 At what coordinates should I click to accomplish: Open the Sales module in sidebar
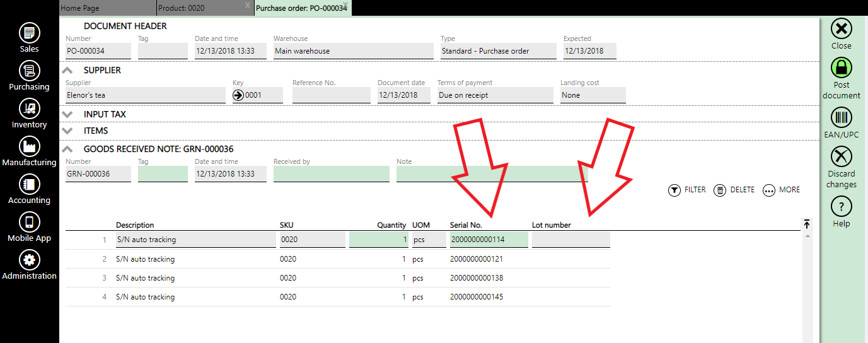click(x=29, y=33)
